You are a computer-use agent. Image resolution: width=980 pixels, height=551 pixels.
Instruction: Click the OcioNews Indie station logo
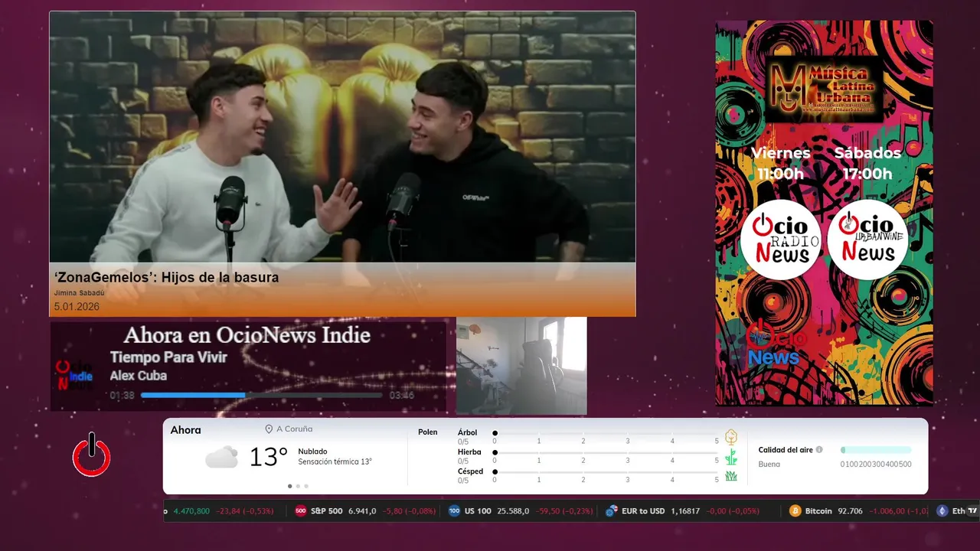coord(74,374)
